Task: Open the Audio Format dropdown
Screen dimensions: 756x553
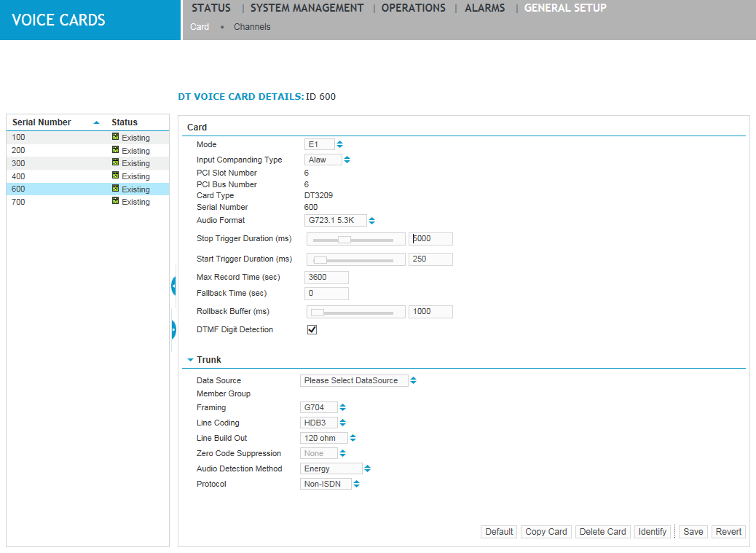Action: pyautogui.click(x=339, y=220)
